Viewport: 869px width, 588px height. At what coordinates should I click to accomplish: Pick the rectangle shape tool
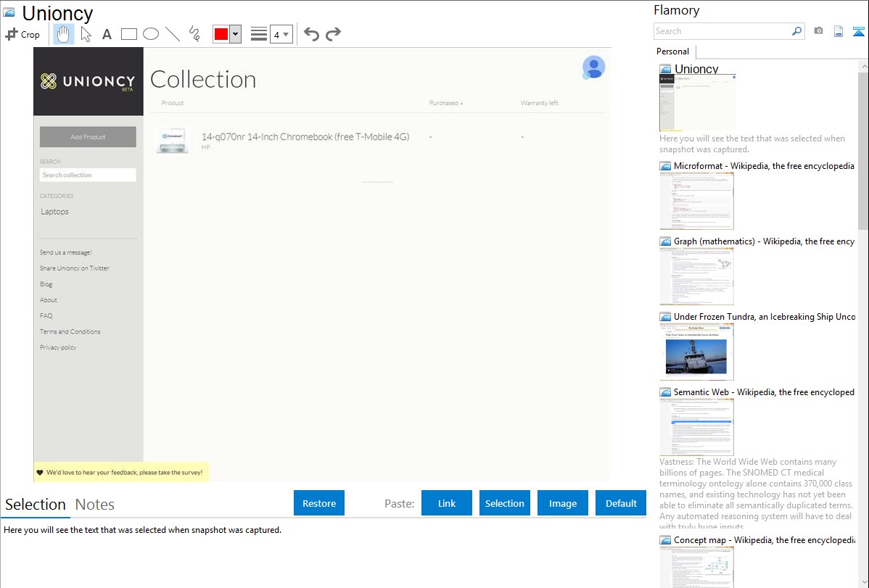click(129, 34)
